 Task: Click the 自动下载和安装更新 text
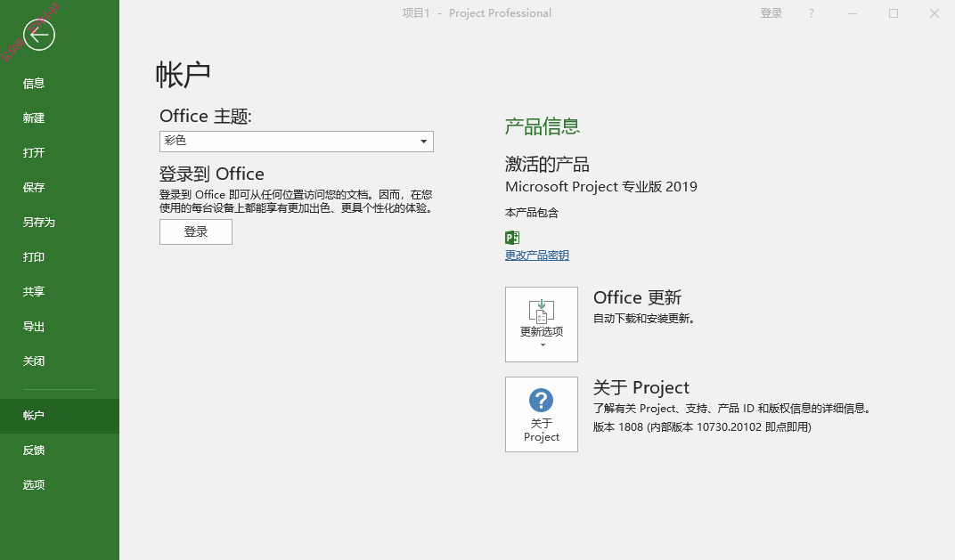coord(644,319)
